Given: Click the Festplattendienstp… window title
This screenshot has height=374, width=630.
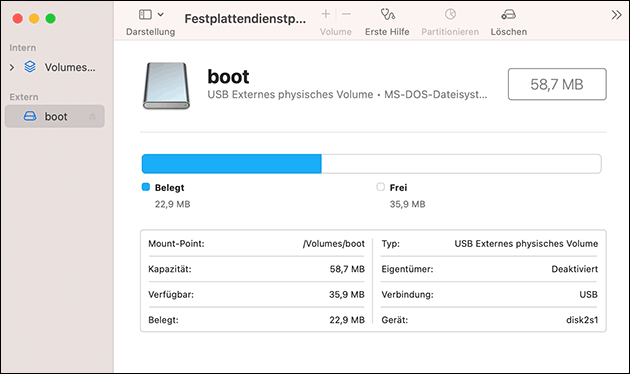Looking at the screenshot, I should [245, 19].
